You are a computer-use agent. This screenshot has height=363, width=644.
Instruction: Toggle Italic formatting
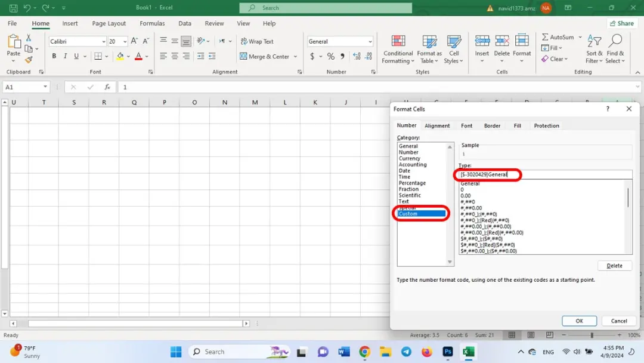[65, 56]
